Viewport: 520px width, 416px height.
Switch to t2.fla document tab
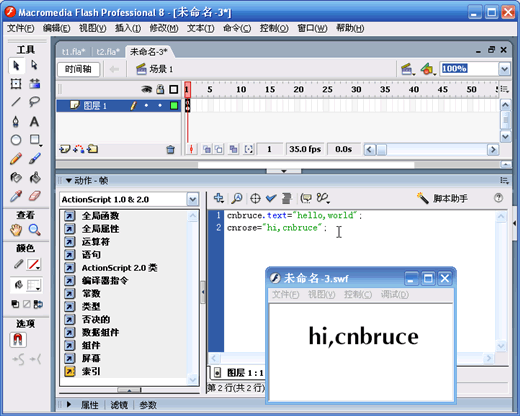tap(108, 52)
